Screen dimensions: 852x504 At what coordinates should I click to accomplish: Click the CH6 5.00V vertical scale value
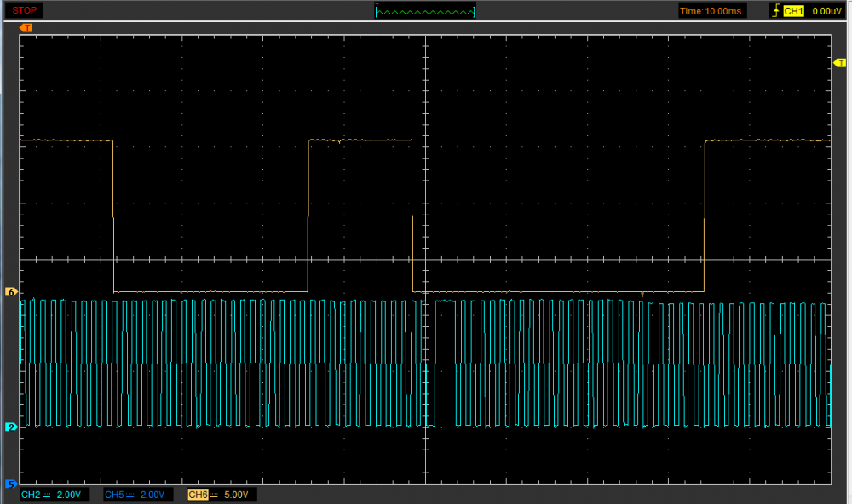(x=235, y=495)
